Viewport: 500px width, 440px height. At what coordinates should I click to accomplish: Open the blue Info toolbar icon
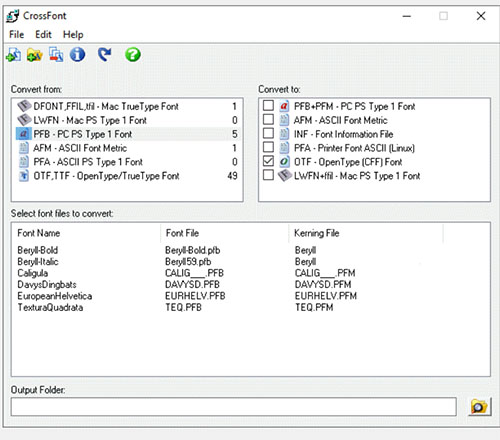click(x=77, y=54)
